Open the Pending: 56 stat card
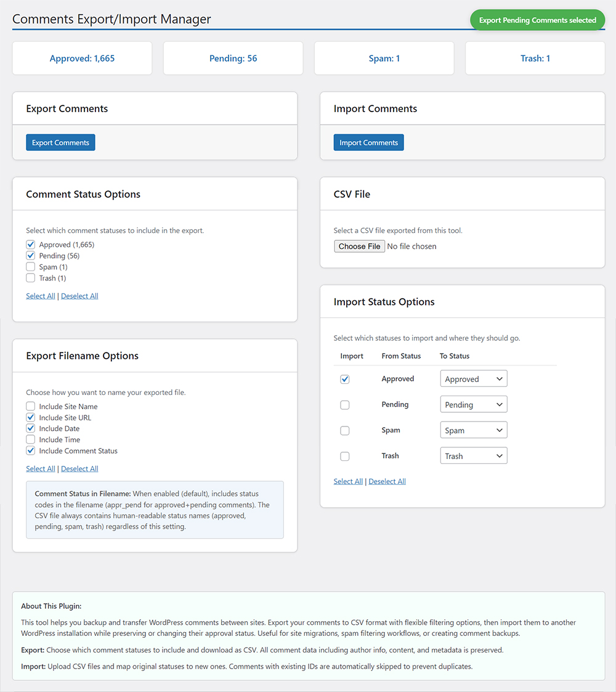 pyautogui.click(x=233, y=59)
